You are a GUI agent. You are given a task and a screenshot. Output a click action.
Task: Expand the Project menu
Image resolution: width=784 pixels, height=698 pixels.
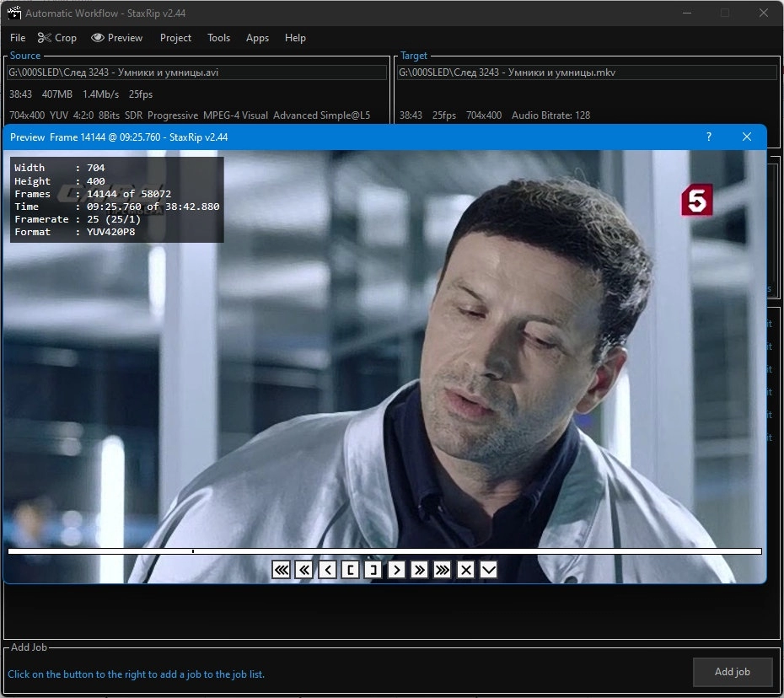[175, 38]
